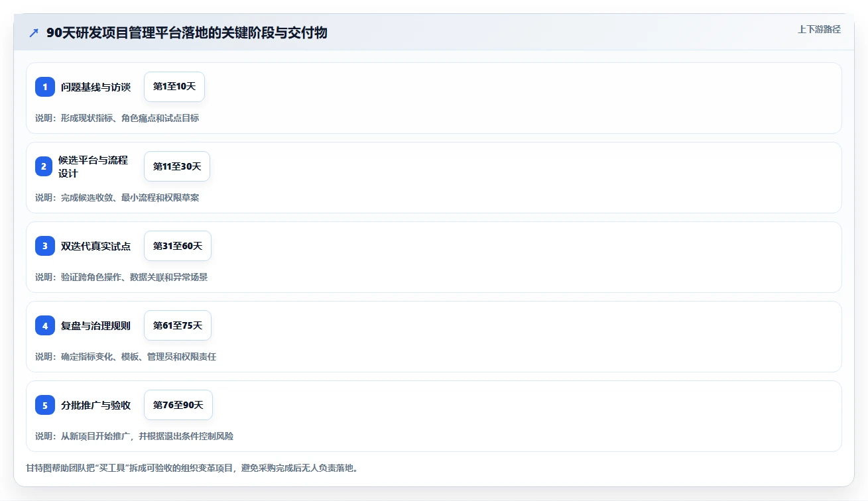
Task: Click the number 5 step badge
Action: pyautogui.click(x=45, y=405)
